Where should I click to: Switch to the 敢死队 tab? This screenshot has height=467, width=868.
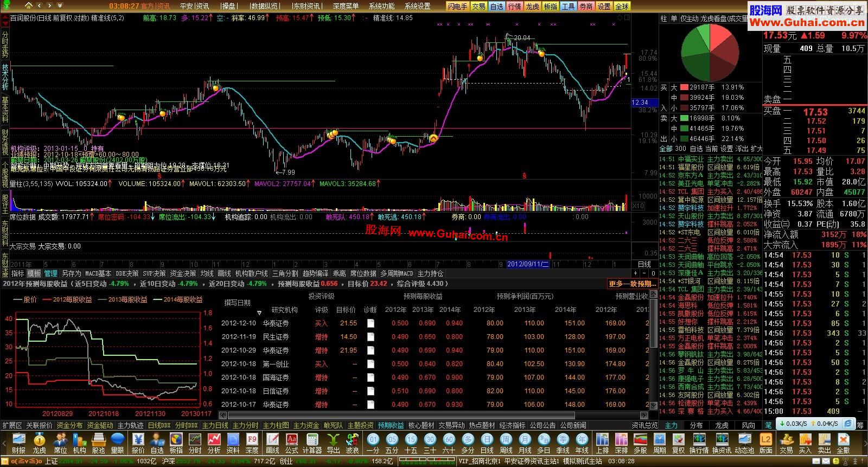click(334, 425)
